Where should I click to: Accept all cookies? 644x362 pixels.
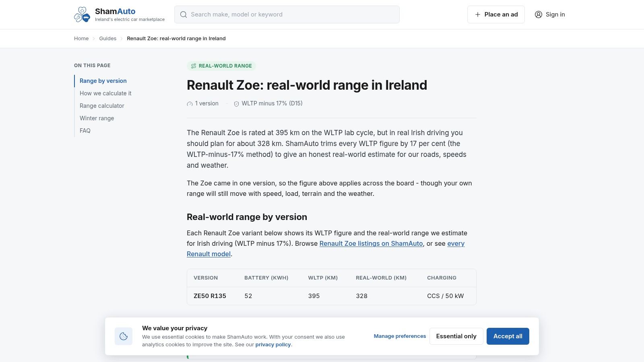coord(508,336)
